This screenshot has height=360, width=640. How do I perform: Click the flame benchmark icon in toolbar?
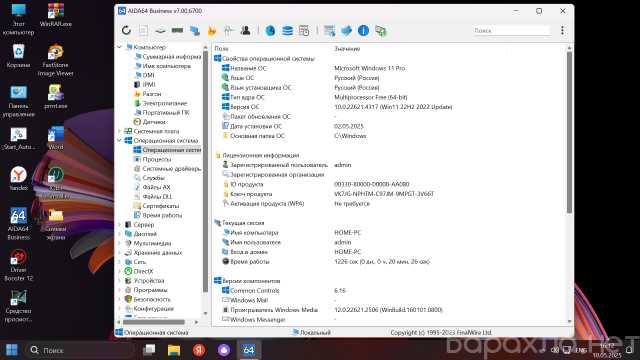(x=212, y=30)
